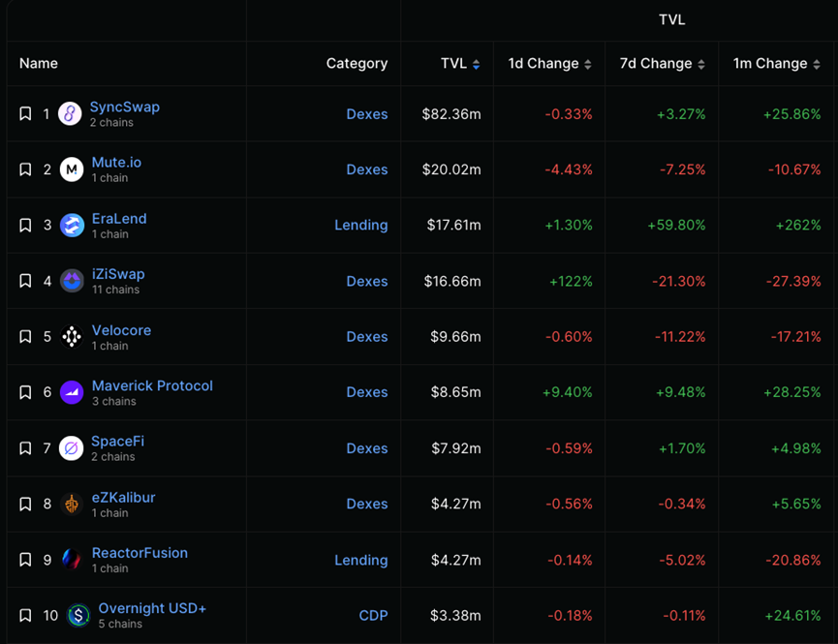
Task: Toggle bookmark for SyncSwap row
Action: click(x=26, y=114)
